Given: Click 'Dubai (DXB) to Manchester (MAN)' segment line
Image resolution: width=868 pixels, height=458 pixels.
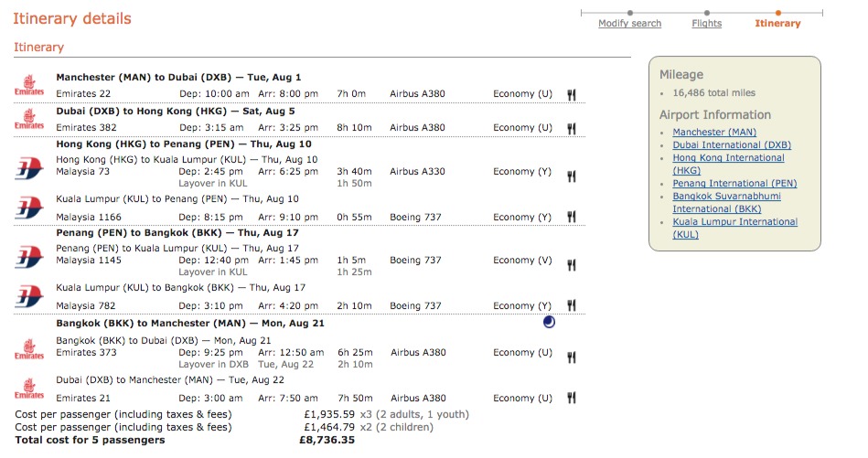Looking at the screenshot, I should (170, 380).
